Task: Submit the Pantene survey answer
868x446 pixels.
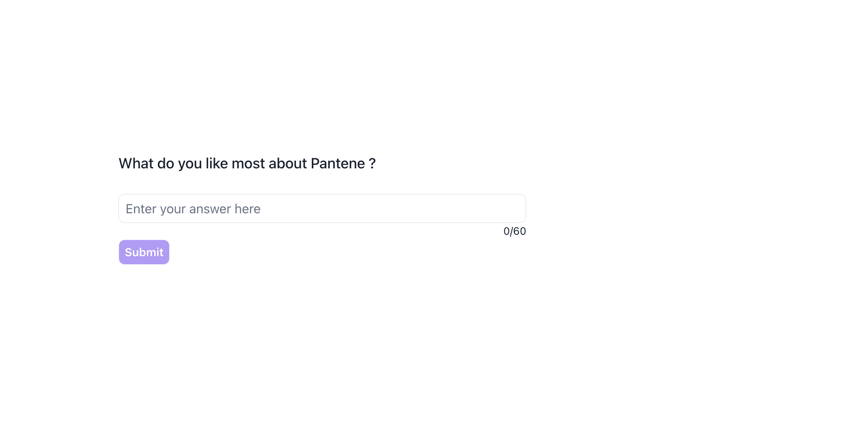Action: 144,252
